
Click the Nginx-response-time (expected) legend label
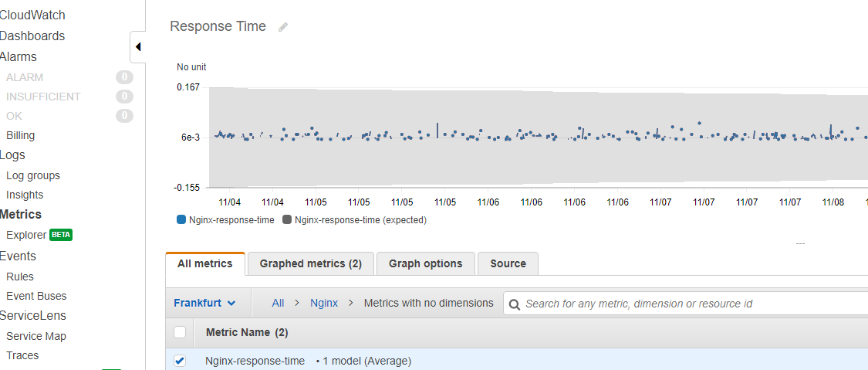pos(361,220)
